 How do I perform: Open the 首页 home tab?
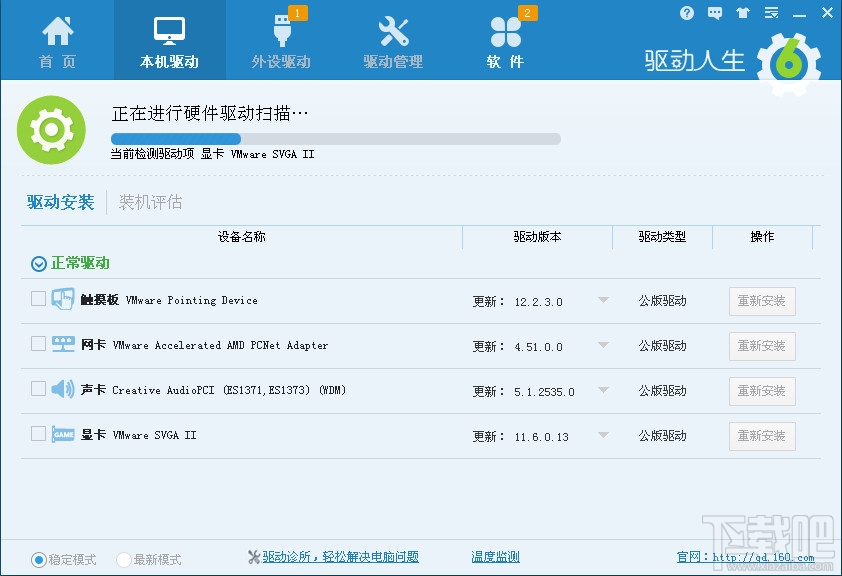tap(57, 42)
